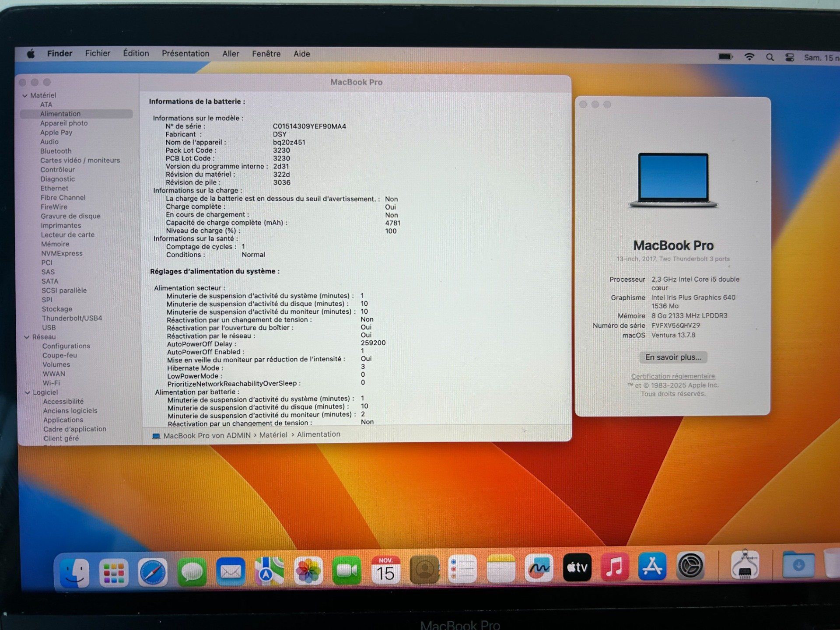
Task: Open the Apple TV dock icon
Action: (577, 568)
